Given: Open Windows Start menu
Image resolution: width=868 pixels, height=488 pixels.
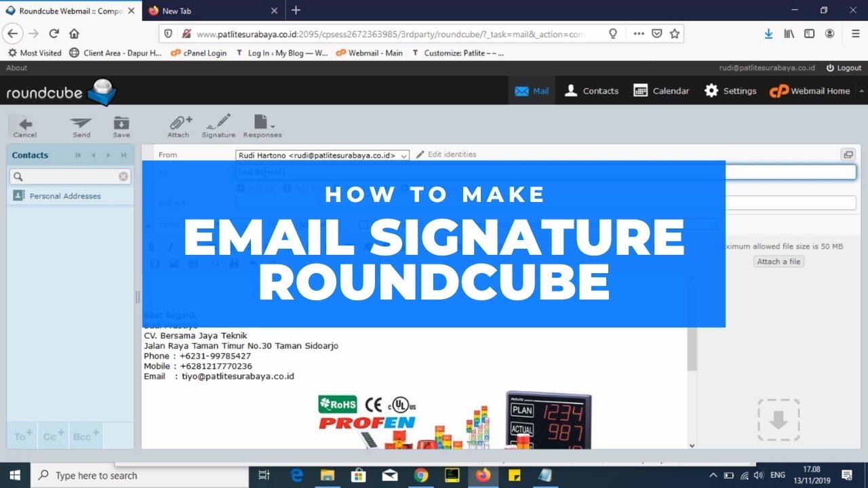Looking at the screenshot, I should click(15, 476).
